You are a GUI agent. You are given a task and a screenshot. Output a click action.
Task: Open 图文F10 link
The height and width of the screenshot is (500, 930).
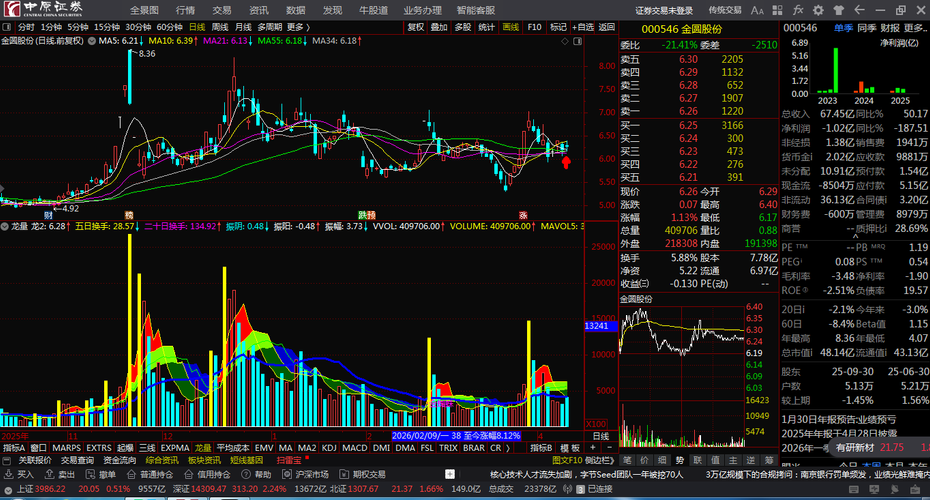pos(568,460)
